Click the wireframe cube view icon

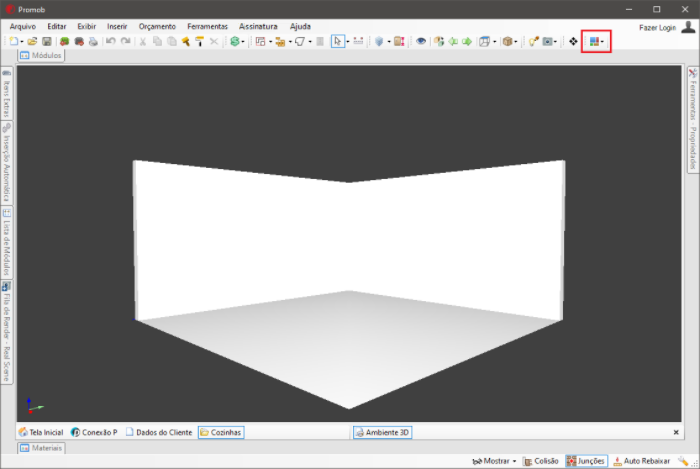point(484,42)
